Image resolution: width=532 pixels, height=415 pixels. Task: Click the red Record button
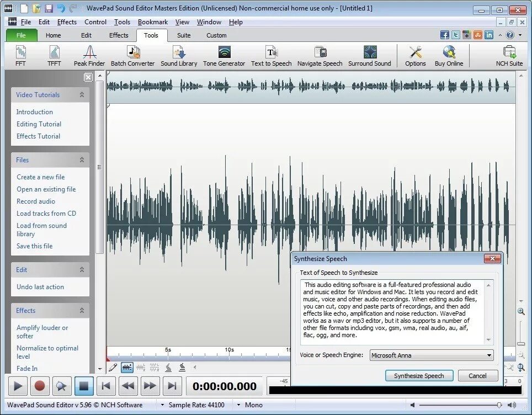39,386
